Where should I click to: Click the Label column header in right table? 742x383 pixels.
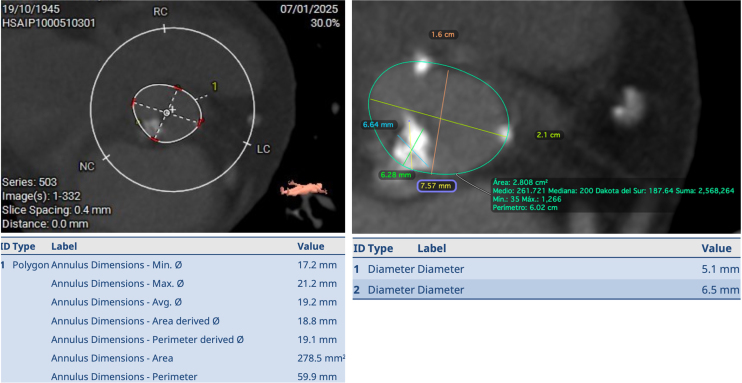[x=432, y=249]
